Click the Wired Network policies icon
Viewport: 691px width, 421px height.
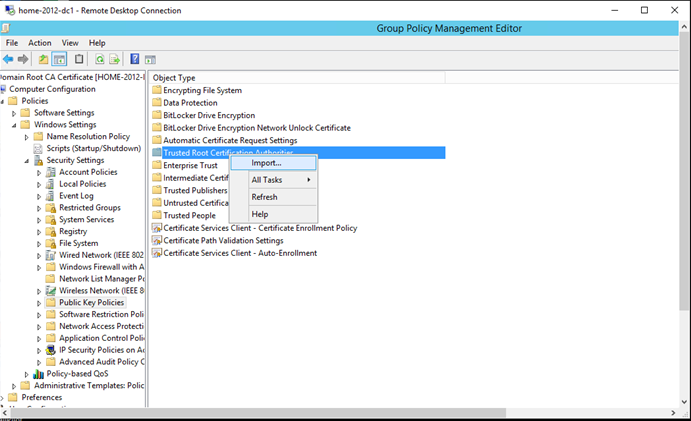click(x=51, y=255)
